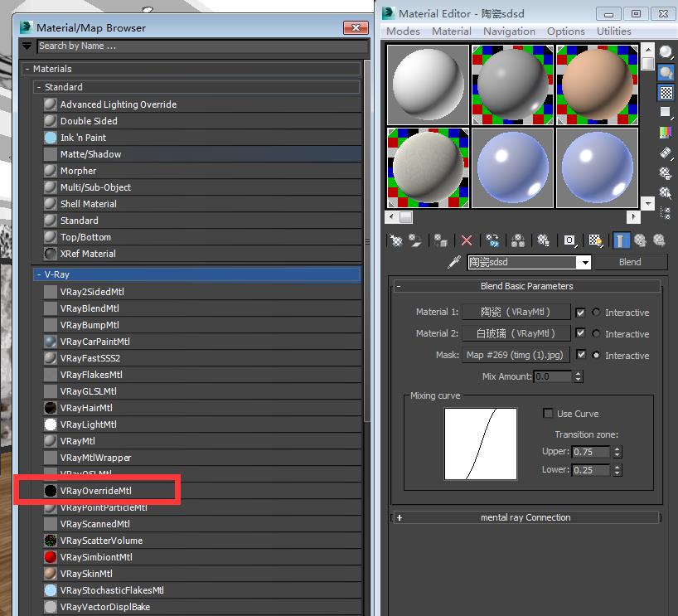Viewport: 678px width, 616px height.
Task: Enable the Use Curve checkbox
Action: [x=548, y=414]
